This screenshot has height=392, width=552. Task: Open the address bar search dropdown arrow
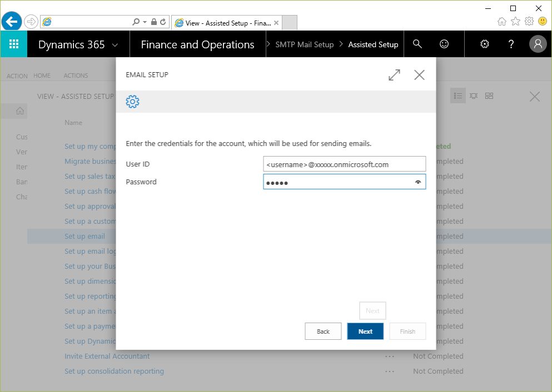point(145,22)
